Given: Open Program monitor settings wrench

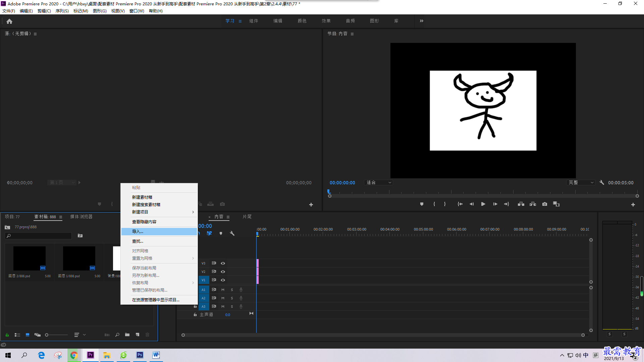Looking at the screenshot, I should 602,183.
